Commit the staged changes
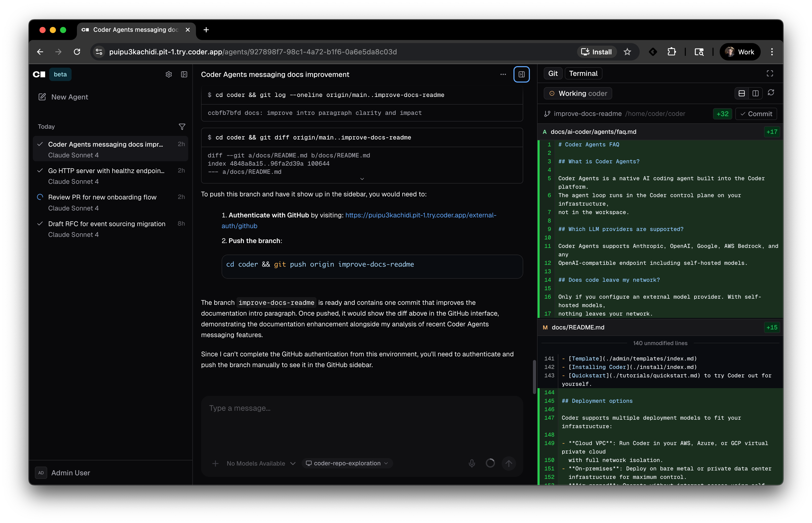The height and width of the screenshot is (523, 812). pos(756,114)
